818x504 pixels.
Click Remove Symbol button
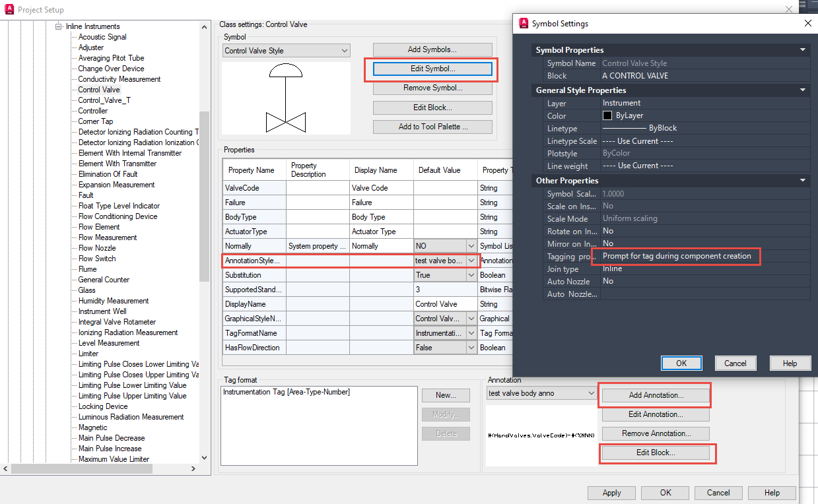(432, 87)
